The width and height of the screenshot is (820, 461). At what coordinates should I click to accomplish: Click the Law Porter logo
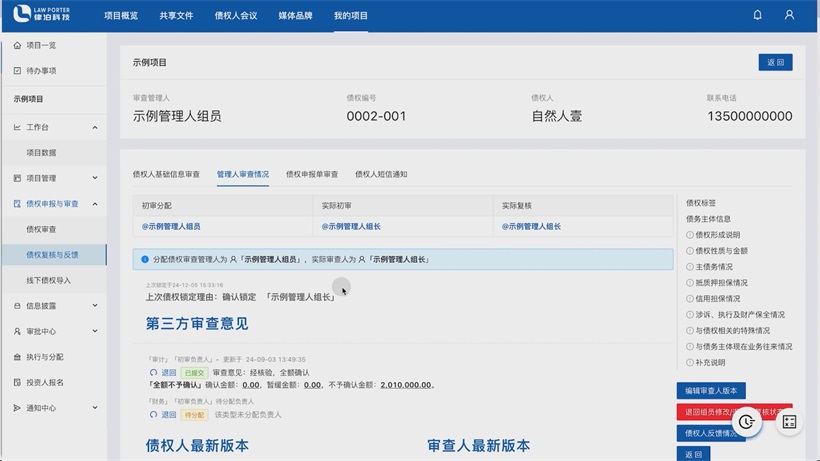[x=41, y=14]
